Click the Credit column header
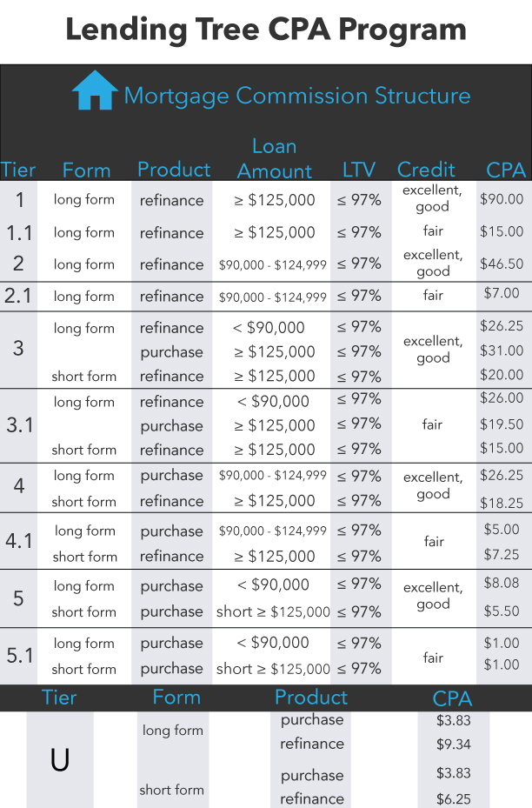Viewport: 532px width, 808px height. click(x=426, y=170)
